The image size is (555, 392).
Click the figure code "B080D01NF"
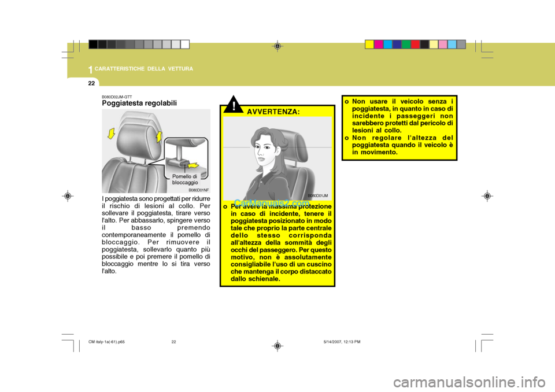pyautogui.click(x=198, y=190)
